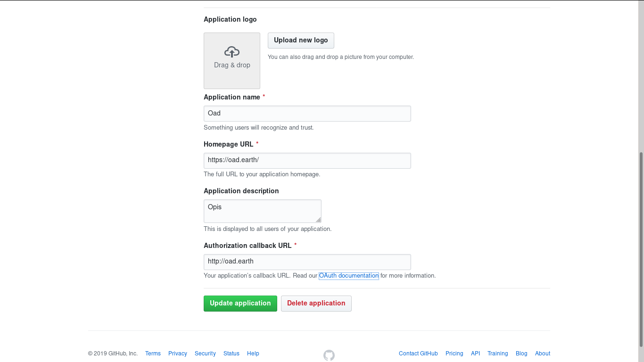This screenshot has width=644, height=362.
Task: Click the Drag & drop logo placeholder
Action: pyautogui.click(x=231, y=60)
